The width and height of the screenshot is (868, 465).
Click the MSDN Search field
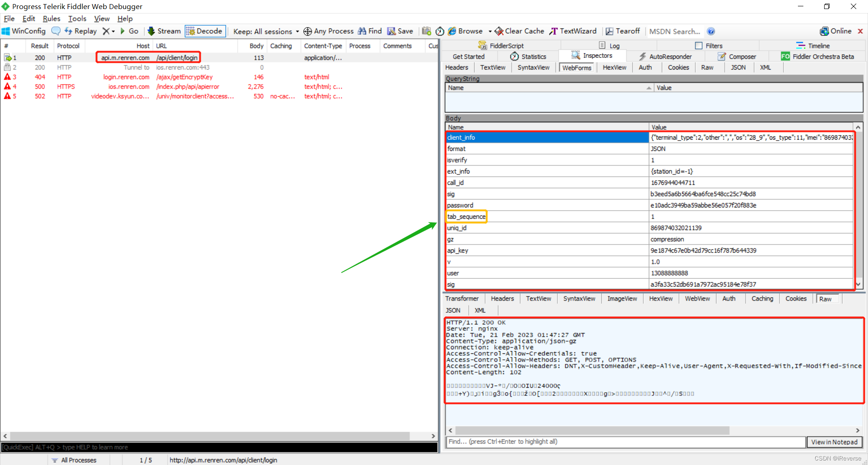(675, 32)
